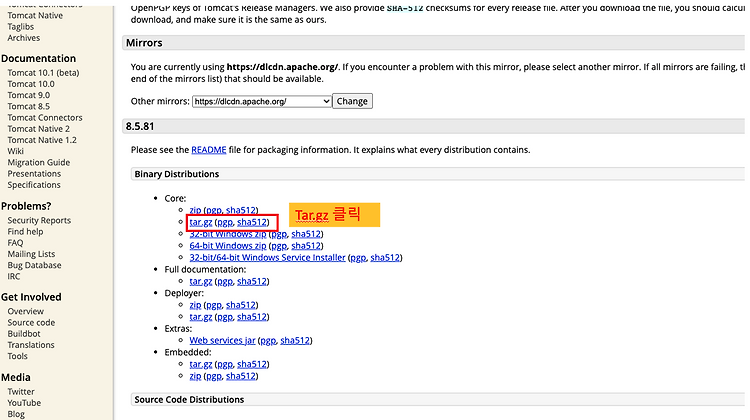Download the Embedded tar.gz

click(200, 364)
